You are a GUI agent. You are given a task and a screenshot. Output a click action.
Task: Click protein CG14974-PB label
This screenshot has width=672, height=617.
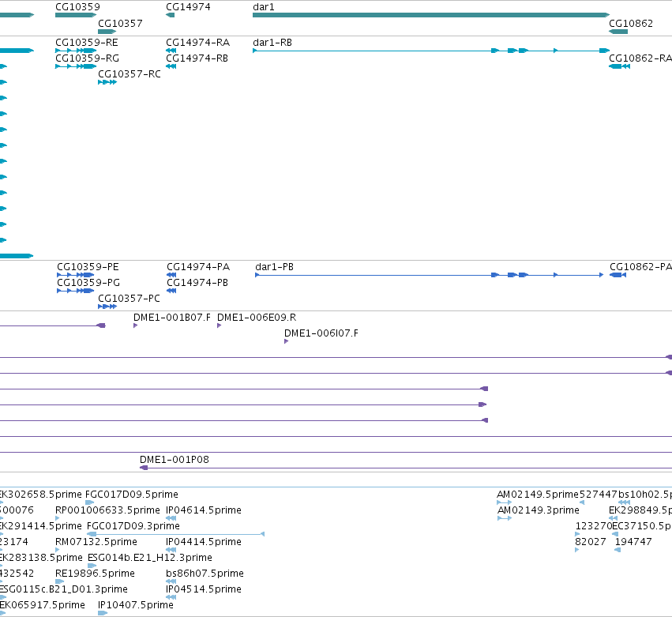[197, 283]
